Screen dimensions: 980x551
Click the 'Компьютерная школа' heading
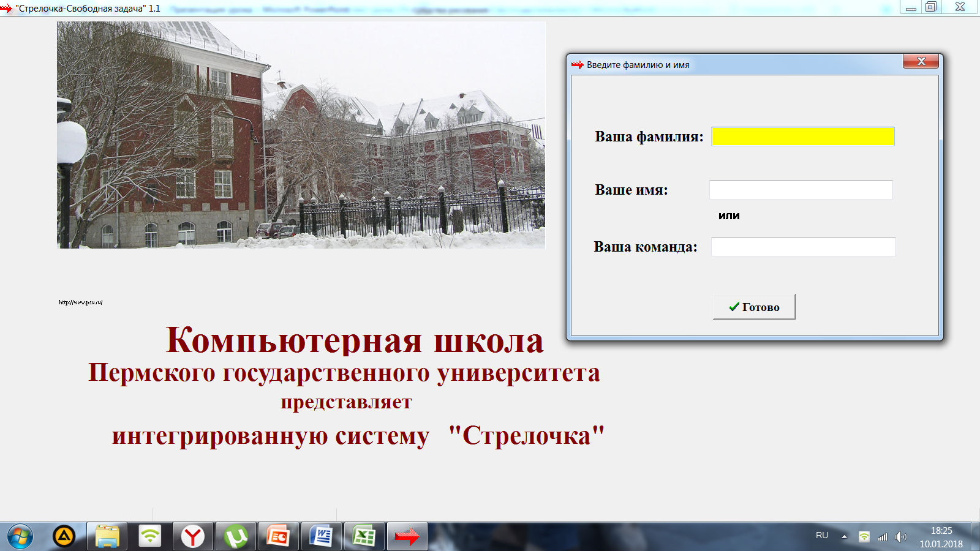[x=355, y=340]
